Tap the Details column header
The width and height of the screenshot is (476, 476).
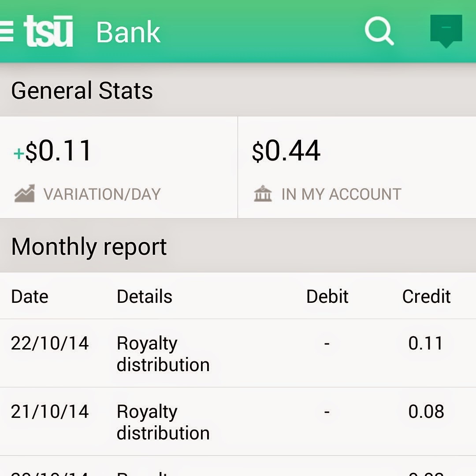pos(145,296)
